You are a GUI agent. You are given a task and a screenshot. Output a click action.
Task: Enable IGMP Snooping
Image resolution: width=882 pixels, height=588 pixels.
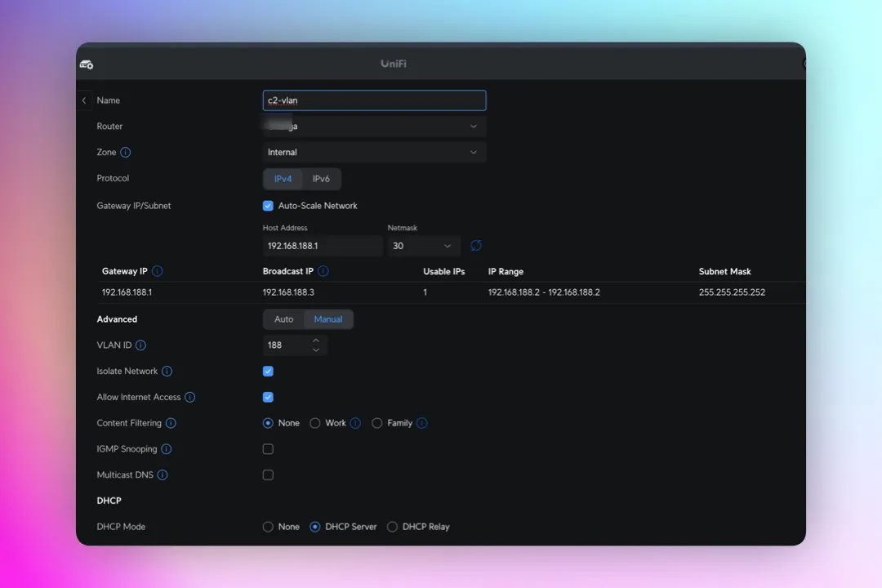coord(268,448)
